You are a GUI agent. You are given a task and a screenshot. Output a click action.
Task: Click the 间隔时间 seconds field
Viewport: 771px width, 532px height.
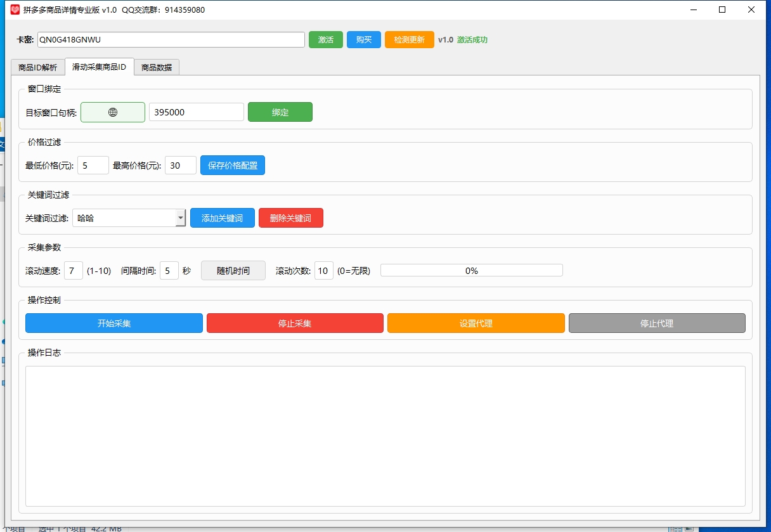(x=169, y=271)
